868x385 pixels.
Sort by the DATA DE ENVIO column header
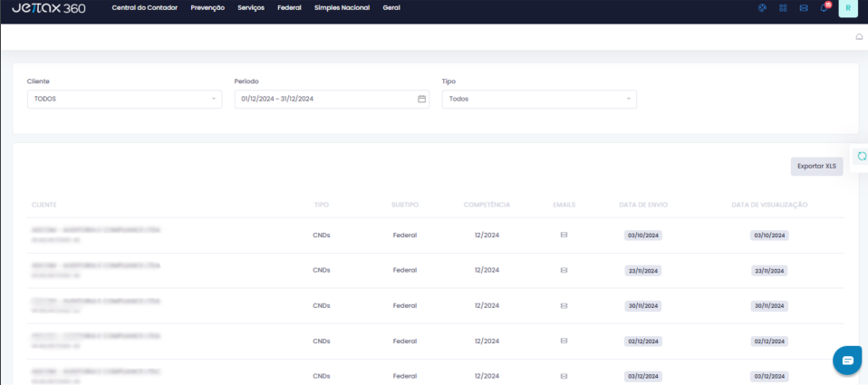[643, 205]
